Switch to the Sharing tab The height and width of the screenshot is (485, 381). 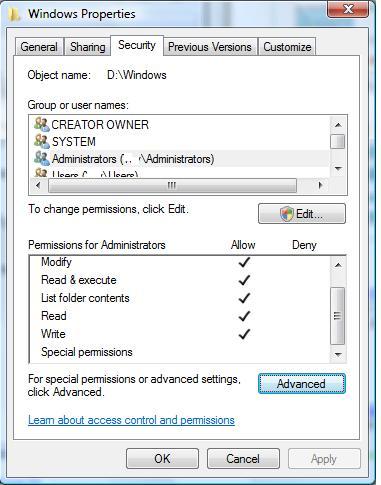point(87,47)
